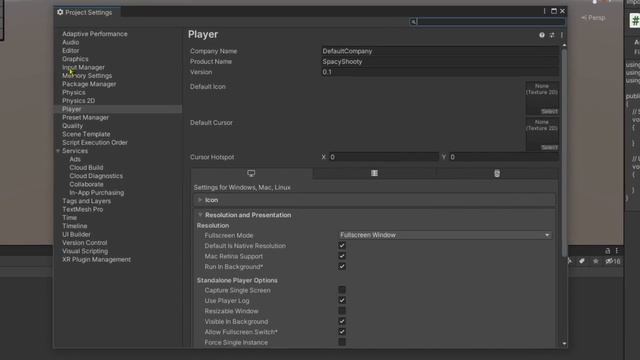Click the lock icon in the Project window
The image size is (640, 360).
607,251
